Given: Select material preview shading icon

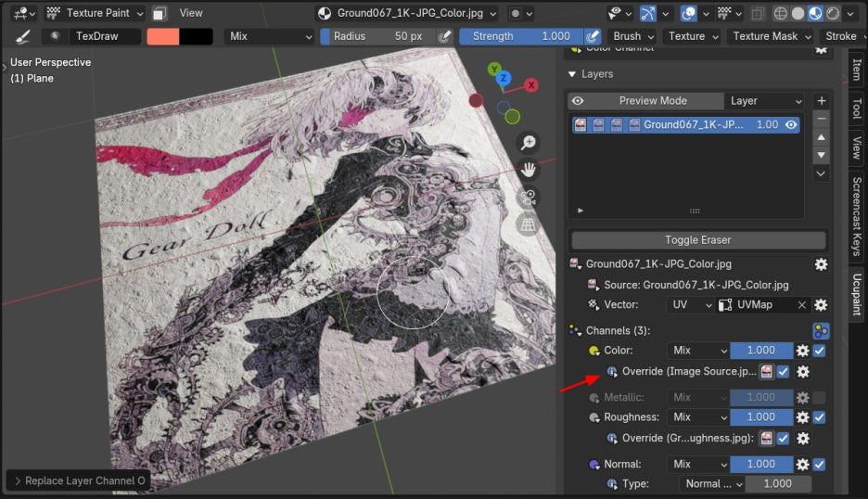Looking at the screenshot, I should [x=815, y=13].
